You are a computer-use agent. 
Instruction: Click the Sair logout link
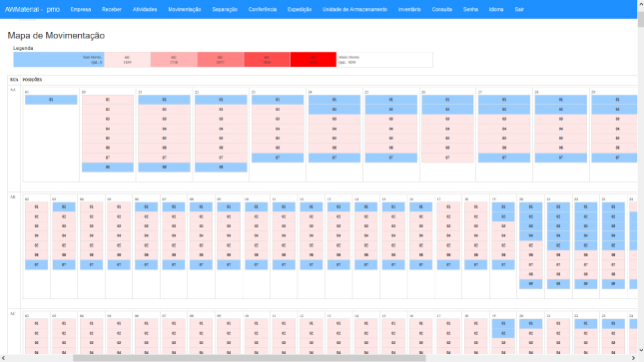click(519, 9)
